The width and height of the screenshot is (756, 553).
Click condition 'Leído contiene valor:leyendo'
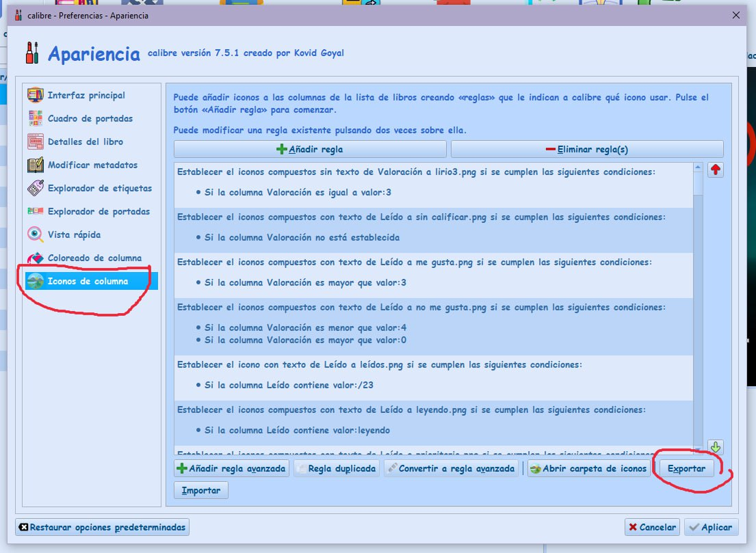point(297,430)
